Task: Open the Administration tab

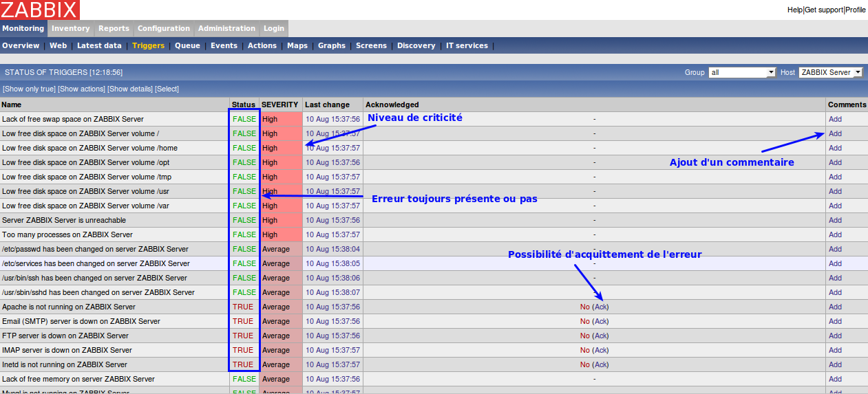Action: [x=226, y=28]
